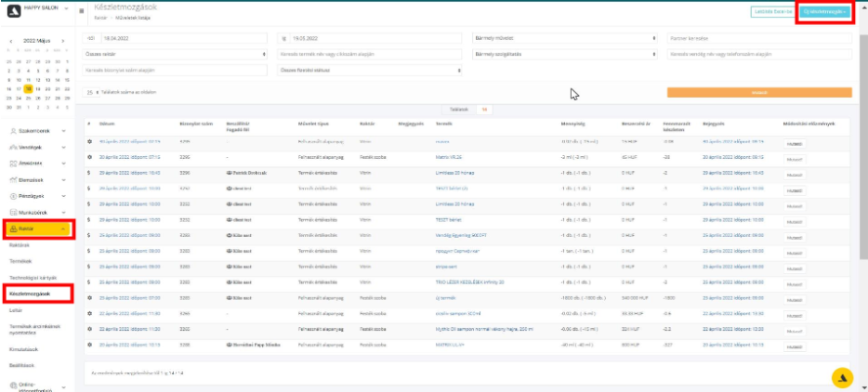Go to next month in calendar
The width and height of the screenshot is (868, 392).
[63, 41]
